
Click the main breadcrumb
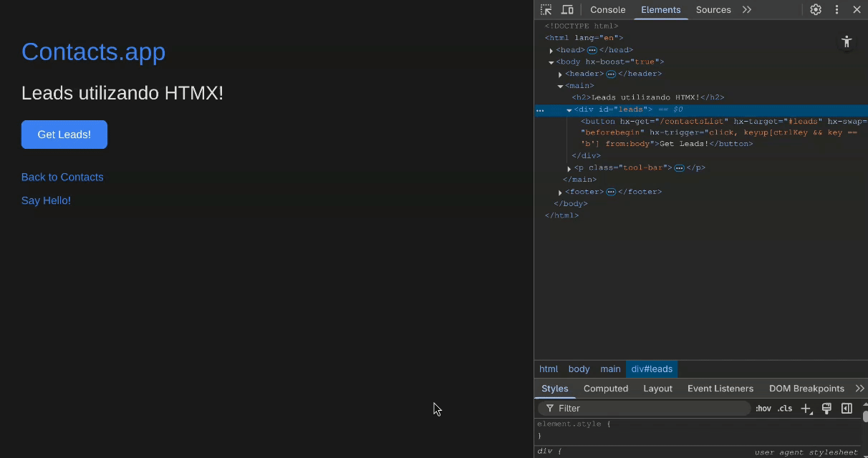(610, 369)
